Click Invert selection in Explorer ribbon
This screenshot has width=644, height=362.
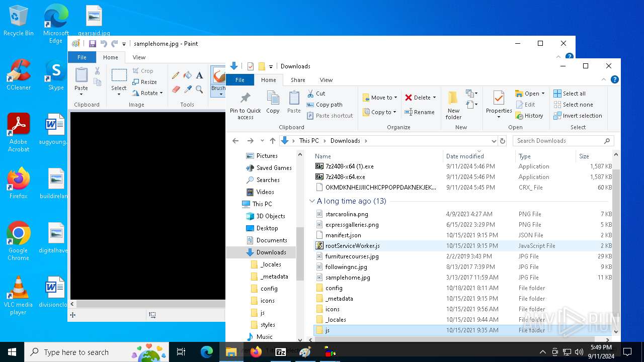tap(578, 116)
